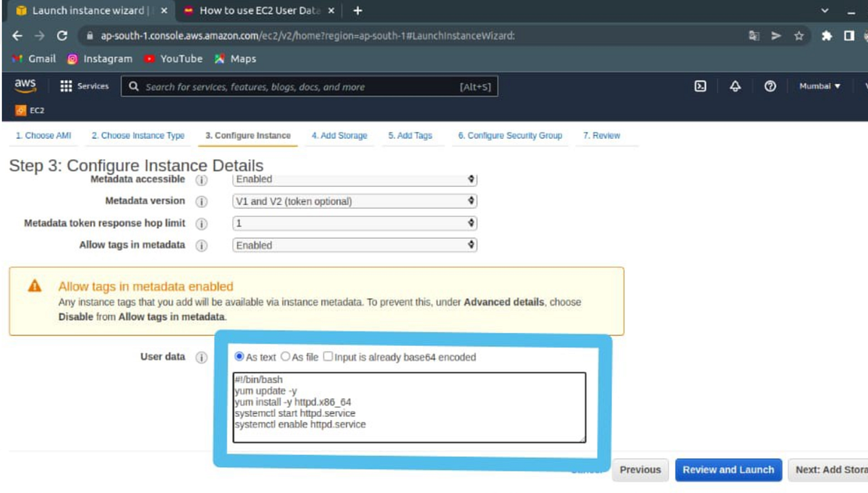Select the As text radio button
Image resolution: width=868 pixels, height=493 pixels.
click(239, 356)
